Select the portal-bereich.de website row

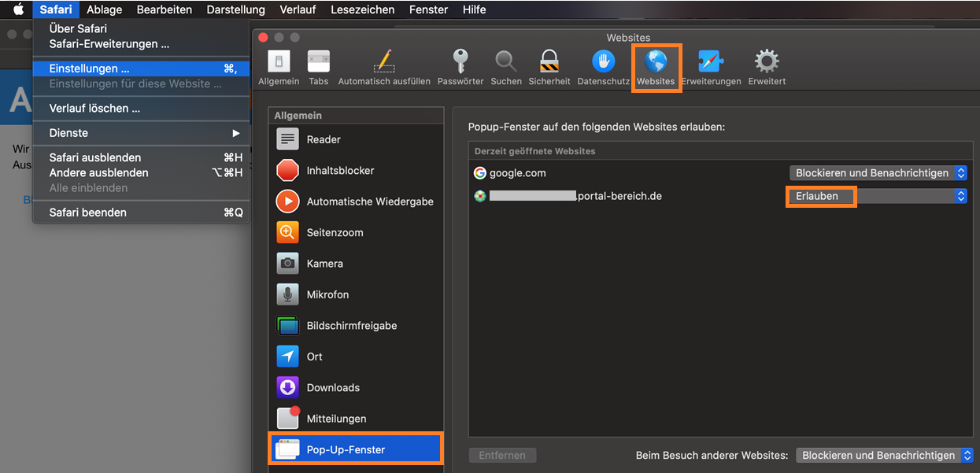point(720,196)
